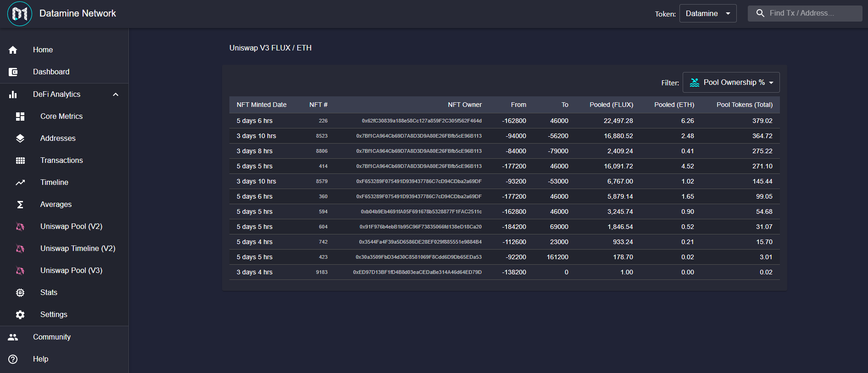Click owner address of NFT 742

420,242
